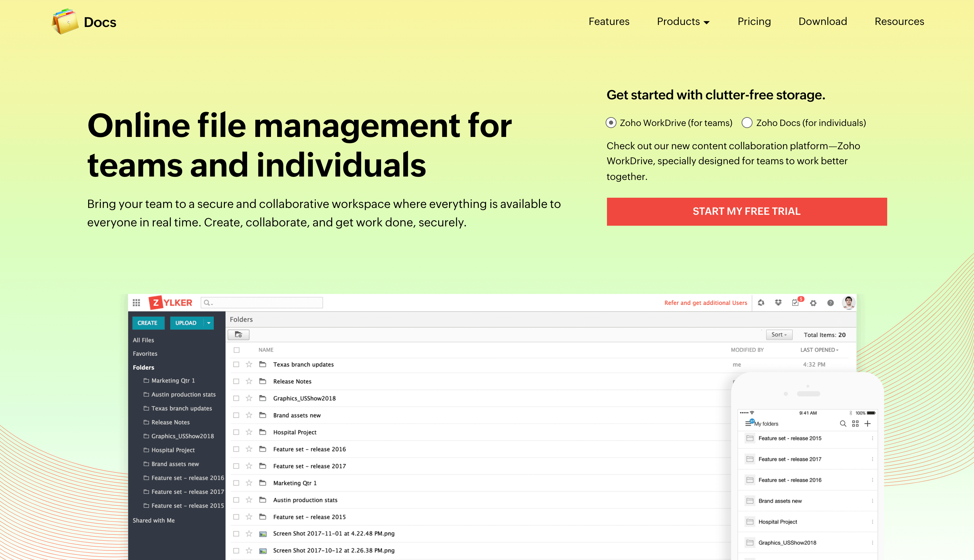Image resolution: width=974 pixels, height=560 pixels.
Task: Click folder icon of Marketing Qtr 1 row
Action: (263, 483)
